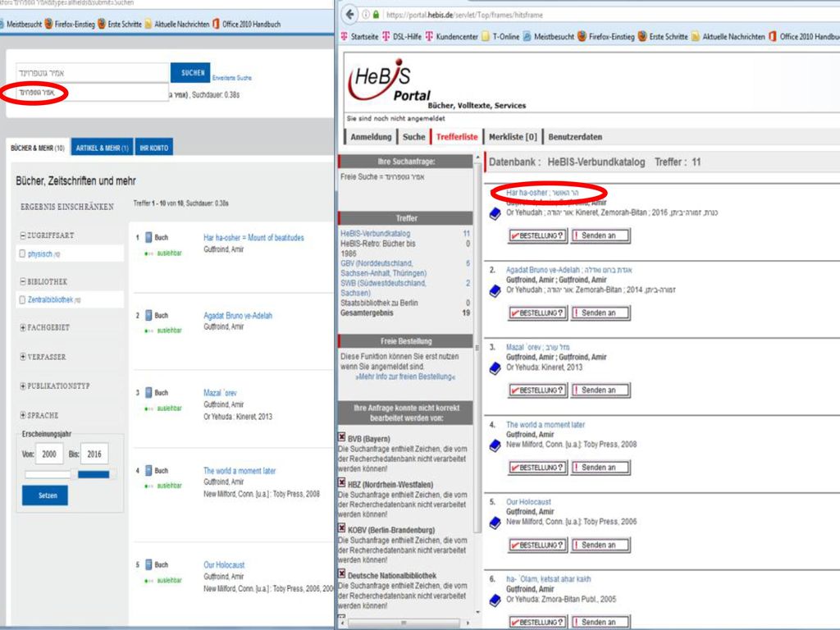The image size is (840, 630).
Task: Click the blue book icon of HeBIS hit 4
Action: pyautogui.click(x=495, y=445)
